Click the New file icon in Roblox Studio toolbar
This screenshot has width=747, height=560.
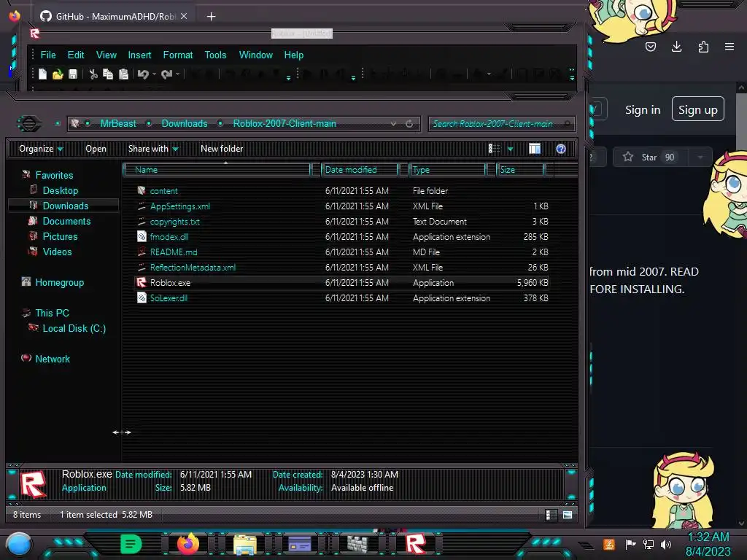tap(43, 74)
